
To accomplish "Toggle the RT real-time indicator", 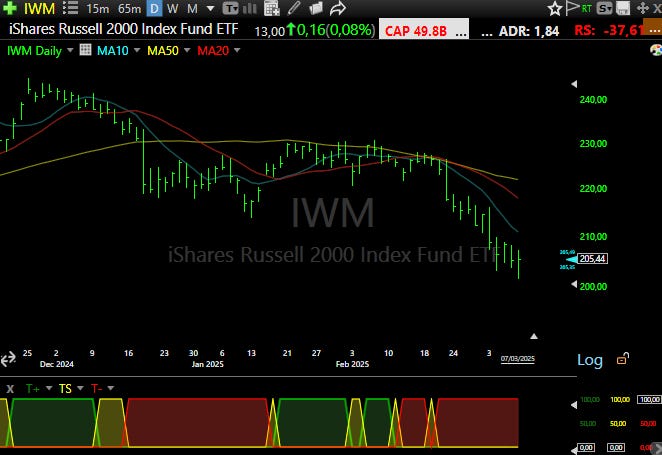I will pyautogui.click(x=587, y=8).
